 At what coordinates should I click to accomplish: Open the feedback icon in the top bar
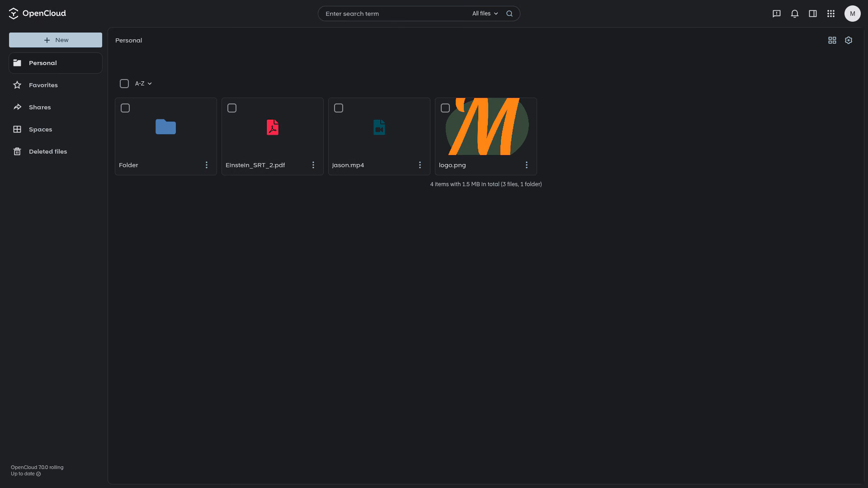tap(777, 14)
